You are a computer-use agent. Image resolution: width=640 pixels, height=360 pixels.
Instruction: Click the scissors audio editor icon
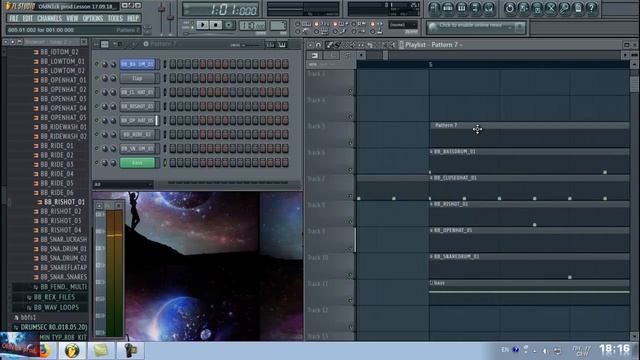551,8
